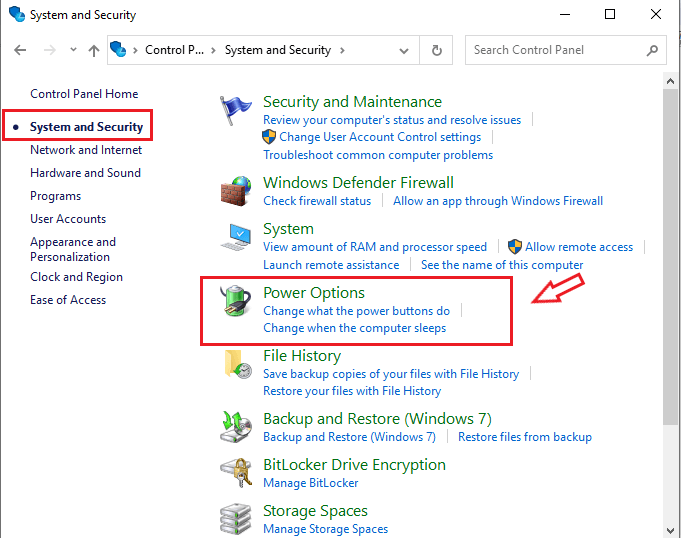Open Programs category

[56, 196]
